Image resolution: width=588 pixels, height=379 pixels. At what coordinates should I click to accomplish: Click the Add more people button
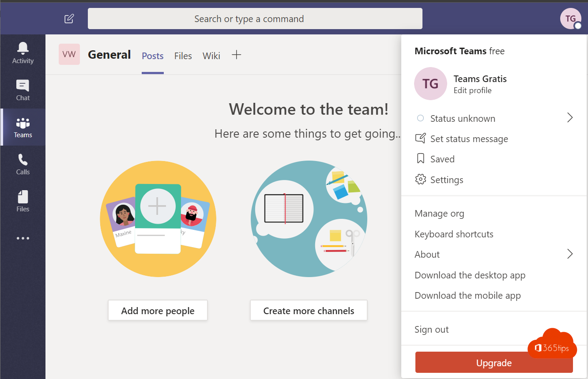point(158,311)
